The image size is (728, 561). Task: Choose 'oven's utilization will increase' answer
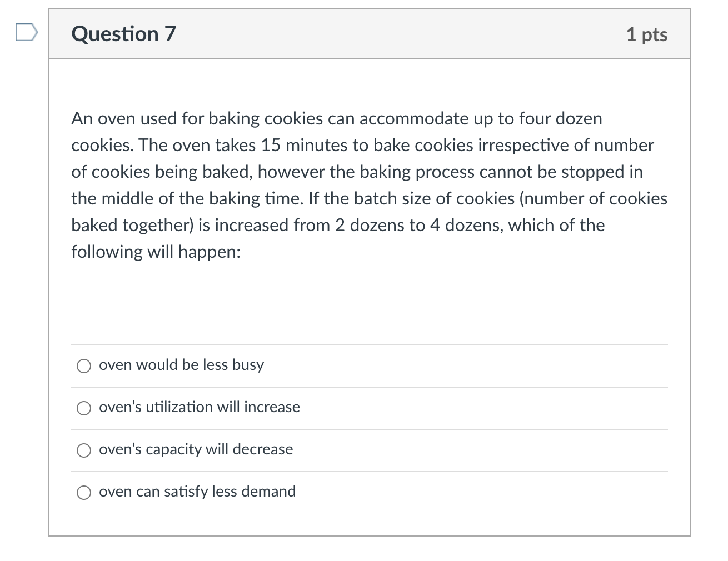pos(83,408)
